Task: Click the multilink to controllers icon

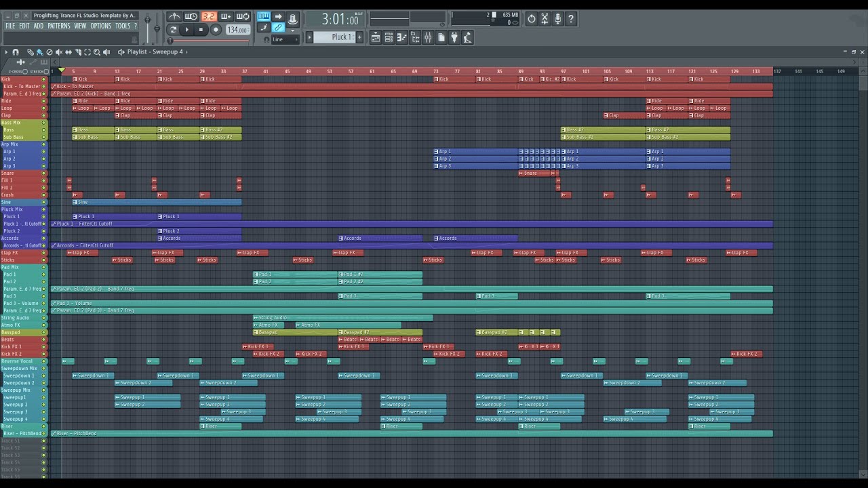Action: tap(279, 28)
